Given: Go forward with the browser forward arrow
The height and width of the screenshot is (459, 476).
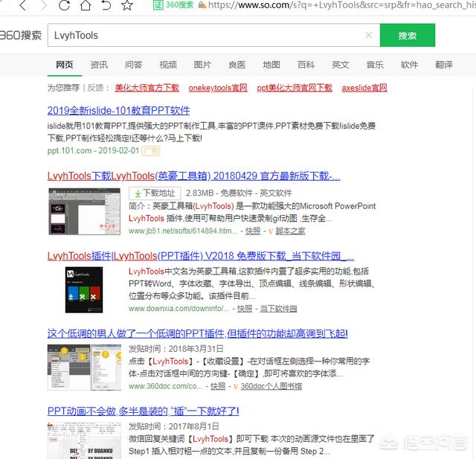Looking at the screenshot, I should [44, 5].
